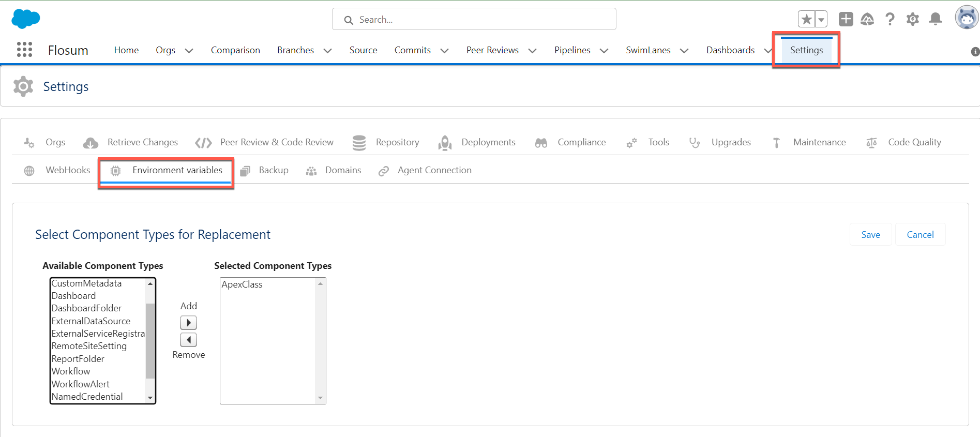Open the Peer Review & Code Review tab
This screenshot has width=980, height=437.
264,142
